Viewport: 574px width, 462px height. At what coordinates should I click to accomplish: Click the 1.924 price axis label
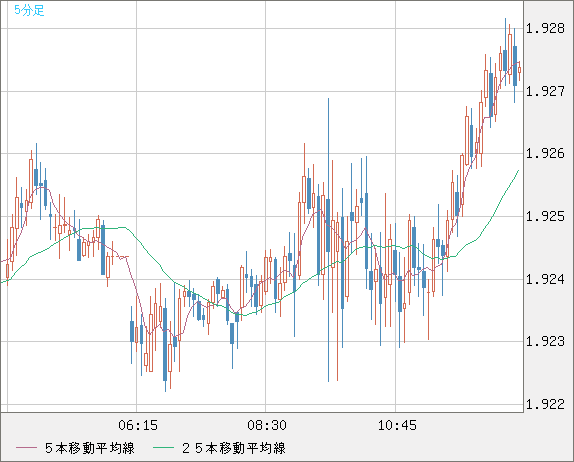click(x=545, y=279)
